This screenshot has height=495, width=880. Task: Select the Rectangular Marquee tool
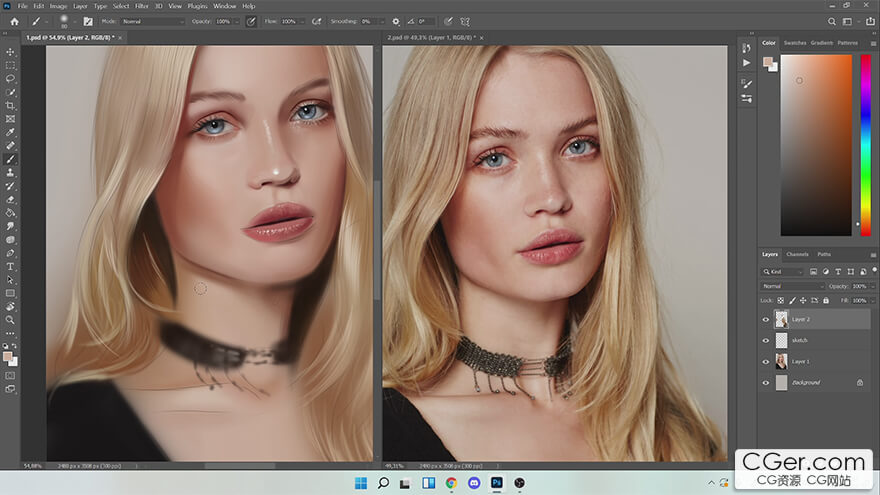coord(10,65)
